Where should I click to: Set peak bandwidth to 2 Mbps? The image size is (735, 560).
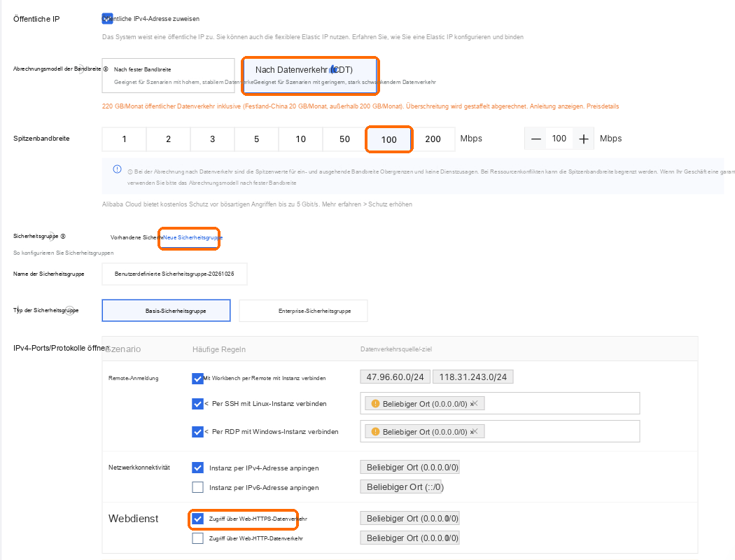[168, 139]
